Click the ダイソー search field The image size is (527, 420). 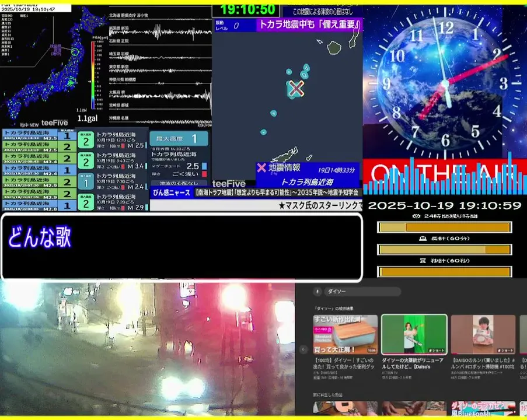362,292
